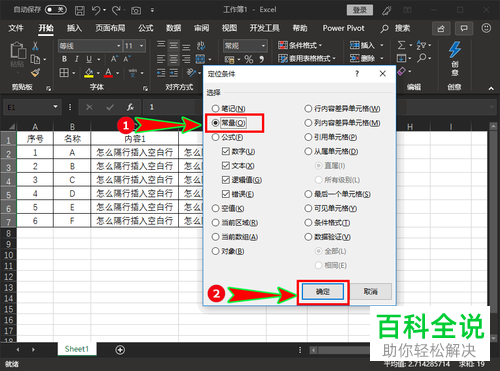Open the 条件格式 dropdown
Viewport: 500px width, 371px height.
[x=300, y=45]
